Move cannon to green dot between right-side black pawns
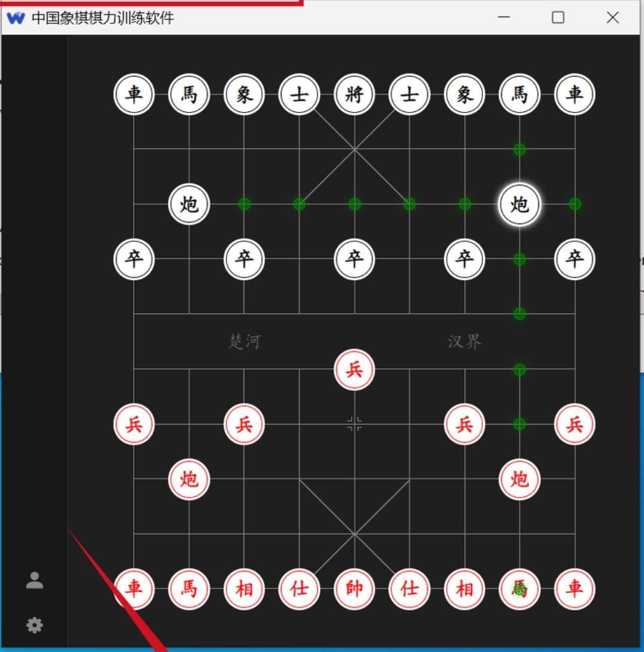644x652 pixels. coord(519,259)
